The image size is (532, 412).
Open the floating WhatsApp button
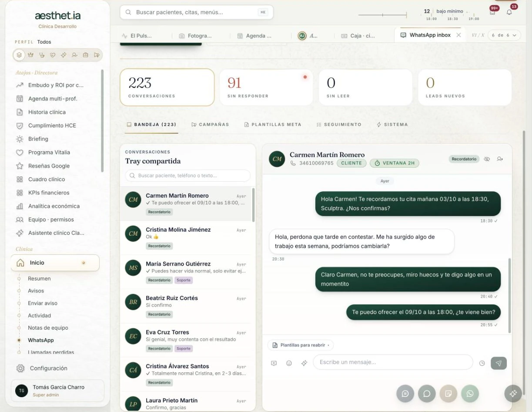(470, 394)
